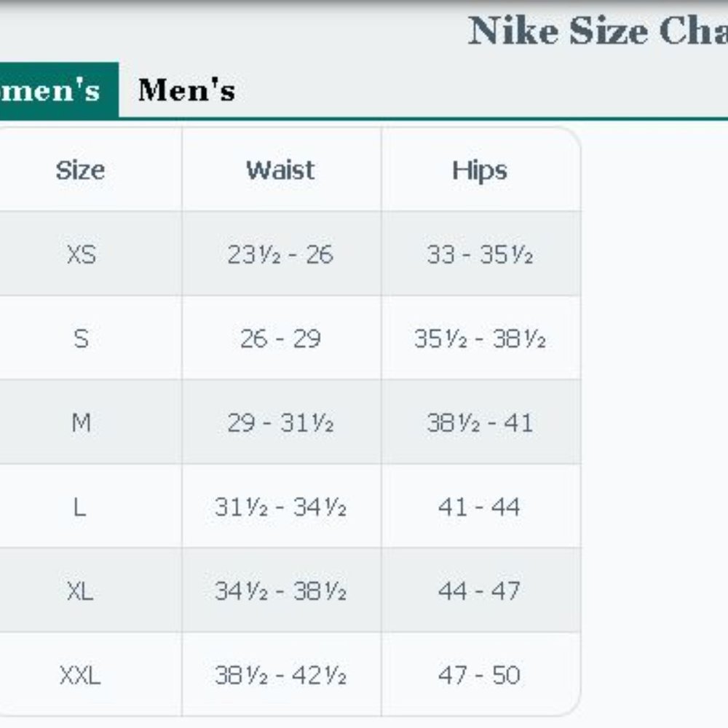Select the hips value 33 - 35½
The width and height of the screenshot is (728, 728).
pos(479,256)
